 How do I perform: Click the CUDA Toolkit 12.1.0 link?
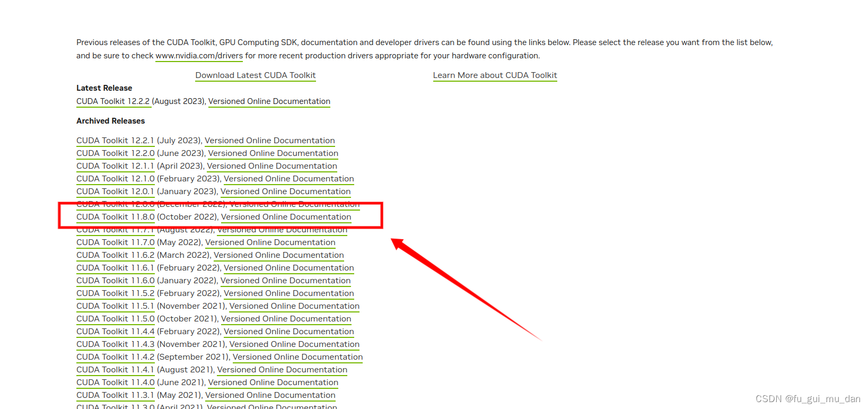point(116,179)
